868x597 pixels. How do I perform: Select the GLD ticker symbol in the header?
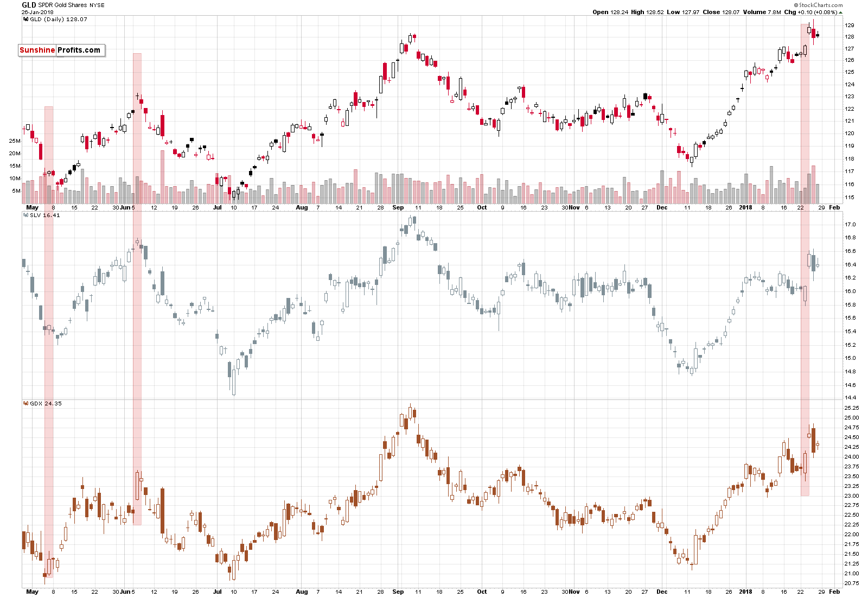[29, 5]
